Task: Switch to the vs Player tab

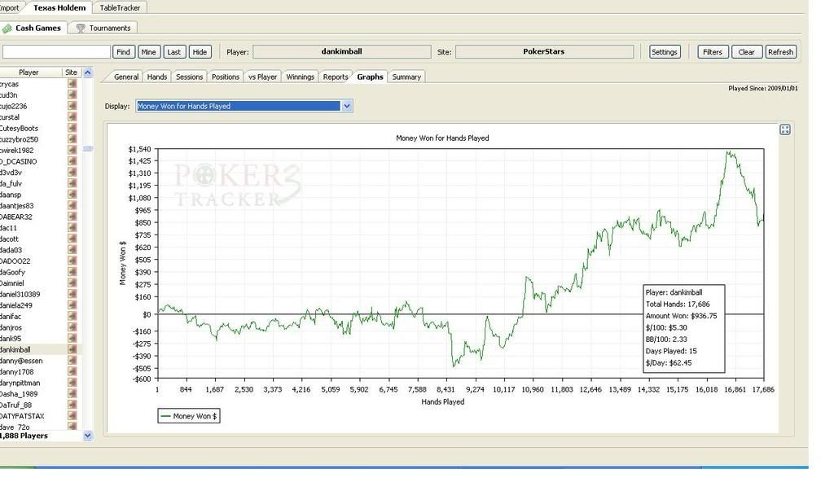Action: [263, 77]
